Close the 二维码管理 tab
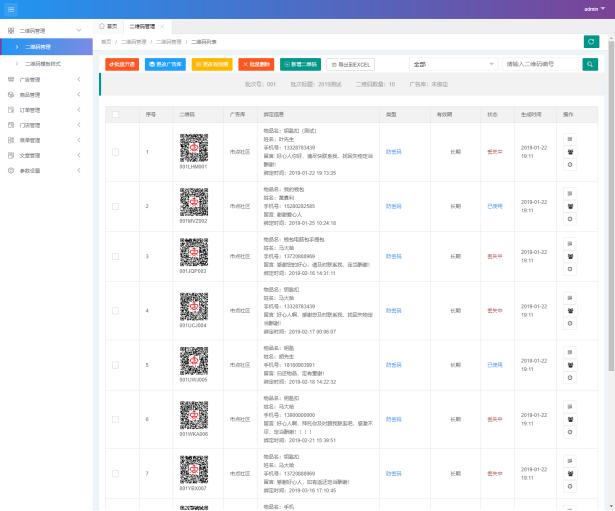615x511 pixels. 162,26
